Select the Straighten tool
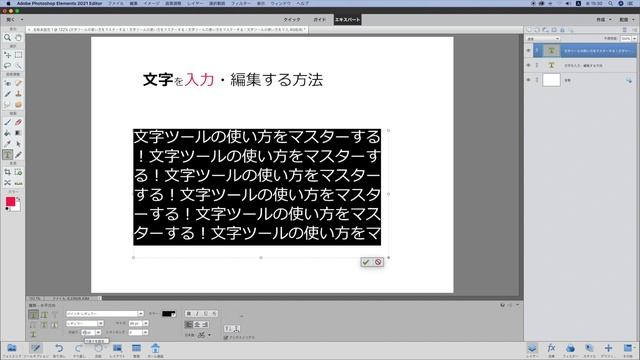The height and width of the screenshot is (360, 640). coord(18,183)
